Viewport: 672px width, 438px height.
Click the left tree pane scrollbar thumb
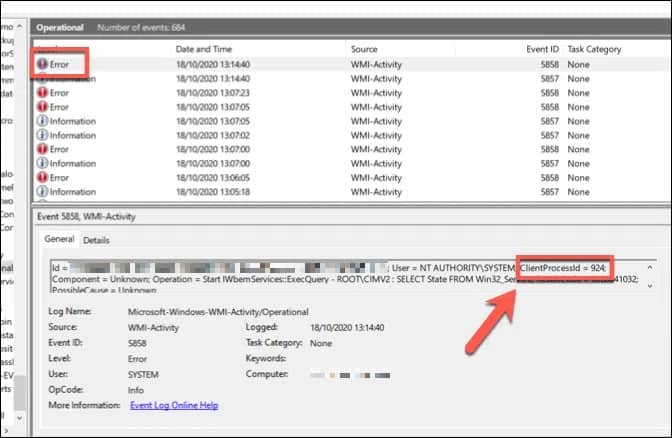(20, 393)
